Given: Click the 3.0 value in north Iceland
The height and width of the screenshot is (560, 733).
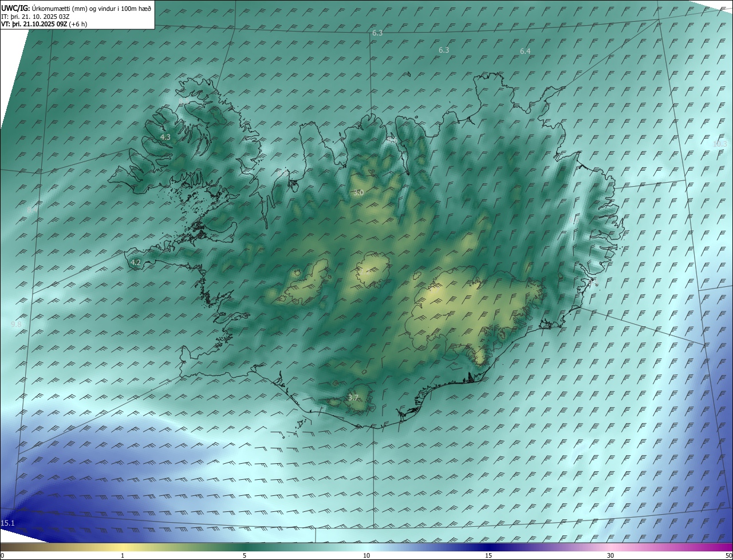Looking at the screenshot, I should (358, 193).
